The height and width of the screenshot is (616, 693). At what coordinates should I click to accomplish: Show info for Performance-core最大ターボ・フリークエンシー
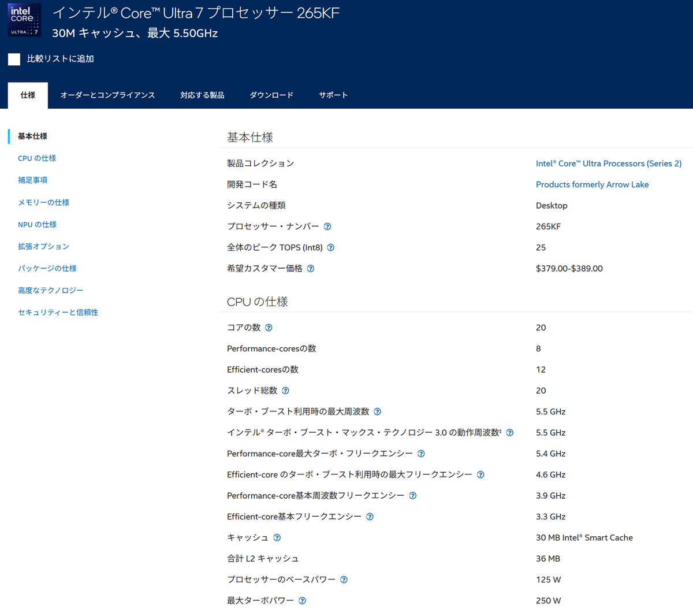[421, 454]
